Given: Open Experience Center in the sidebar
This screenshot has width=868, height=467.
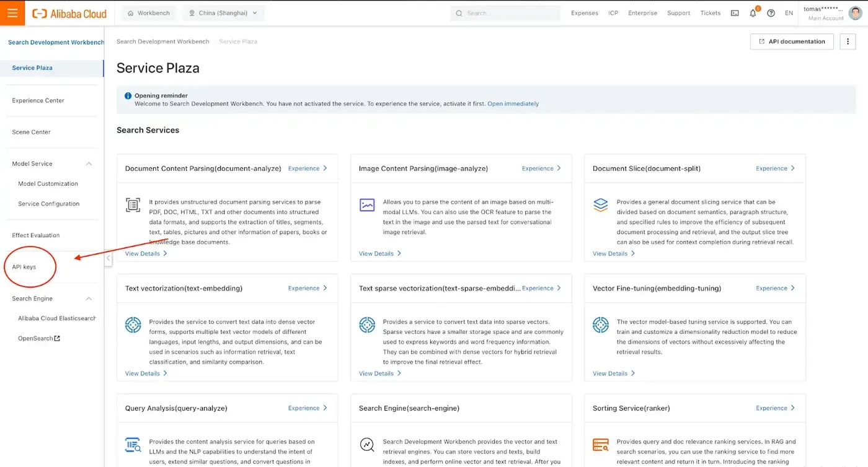Looking at the screenshot, I should (38, 100).
